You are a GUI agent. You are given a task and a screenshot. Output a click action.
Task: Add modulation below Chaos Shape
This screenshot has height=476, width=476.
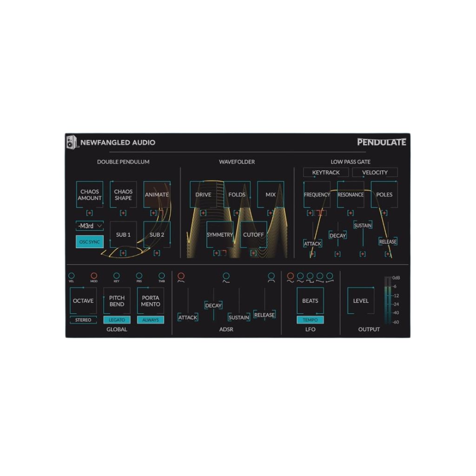(x=123, y=213)
